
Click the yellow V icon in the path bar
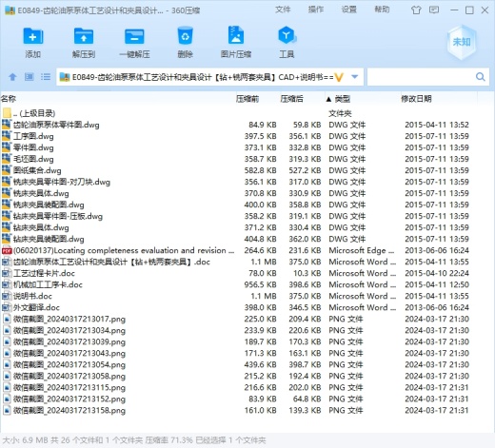339,77
